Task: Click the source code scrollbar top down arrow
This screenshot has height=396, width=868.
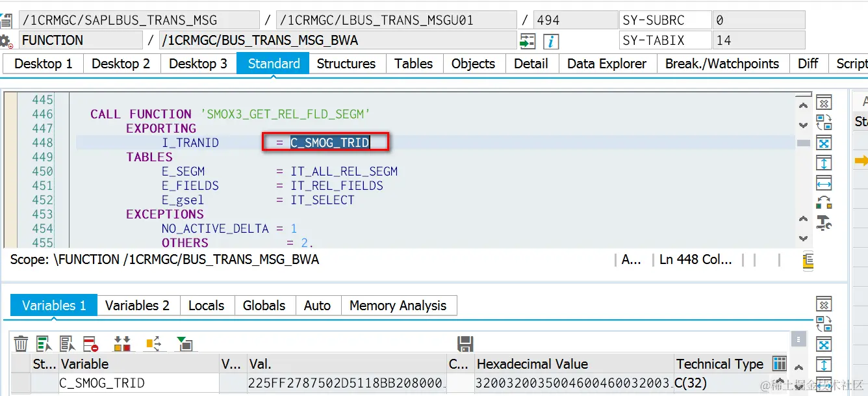Action: (804, 124)
